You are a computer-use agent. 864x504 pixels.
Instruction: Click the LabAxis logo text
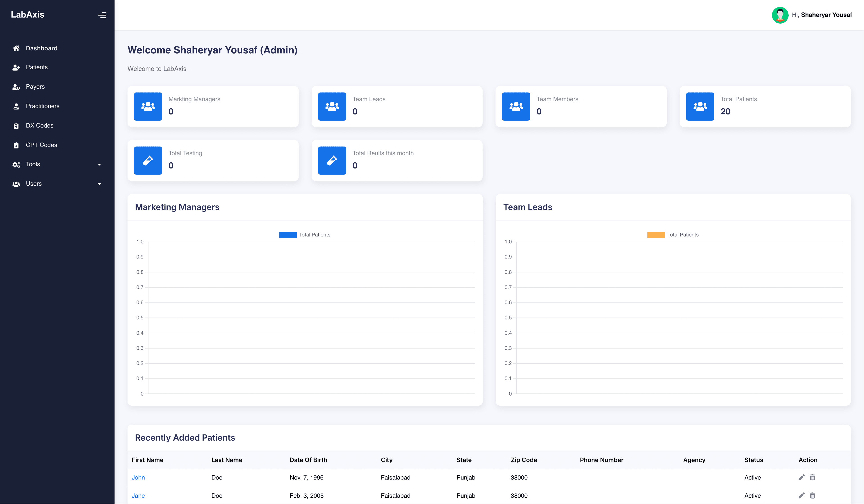pyautogui.click(x=27, y=15)
